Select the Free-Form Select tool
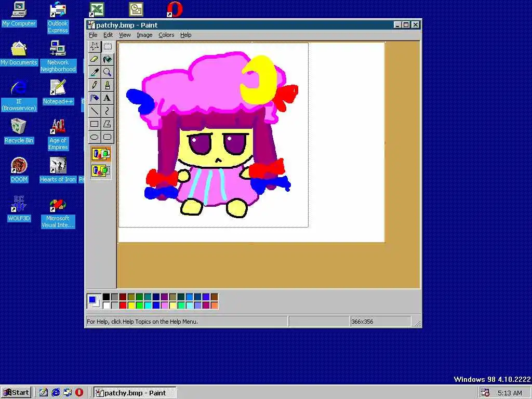532x399 pixels. [x=95, y=46]
